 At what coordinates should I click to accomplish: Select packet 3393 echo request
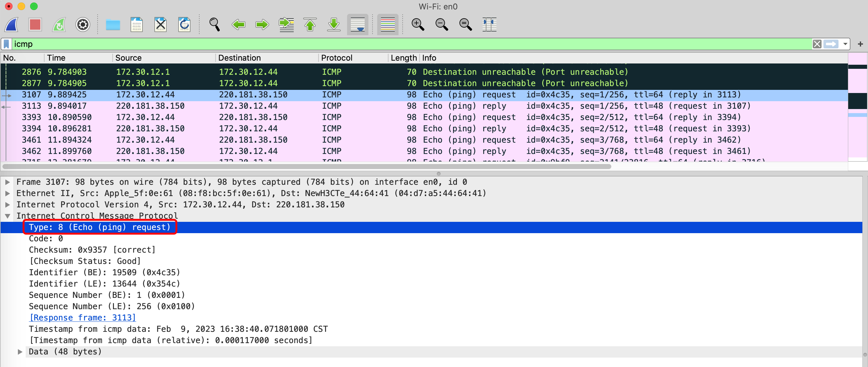(424, 118)
